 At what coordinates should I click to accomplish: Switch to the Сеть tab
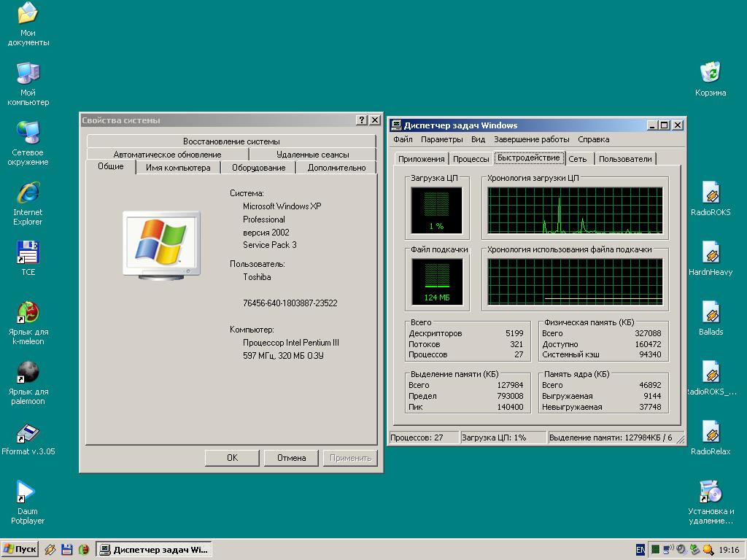pos(577,159)
